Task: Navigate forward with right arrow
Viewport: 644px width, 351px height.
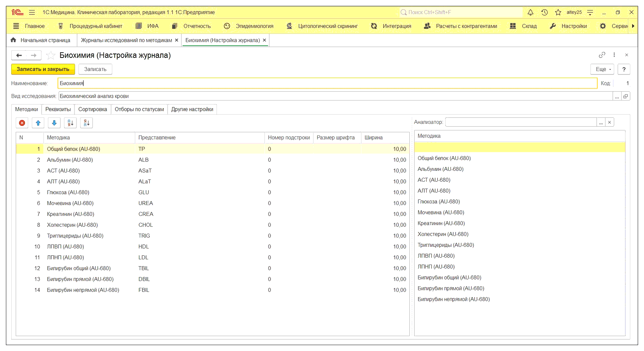Action: (x=34, y=55)
